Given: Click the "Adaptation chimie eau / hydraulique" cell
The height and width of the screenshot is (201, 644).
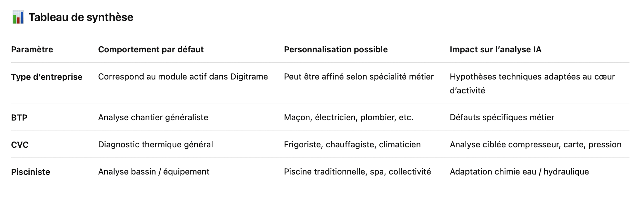Looking at the screenshot, I should pos(519,172).
